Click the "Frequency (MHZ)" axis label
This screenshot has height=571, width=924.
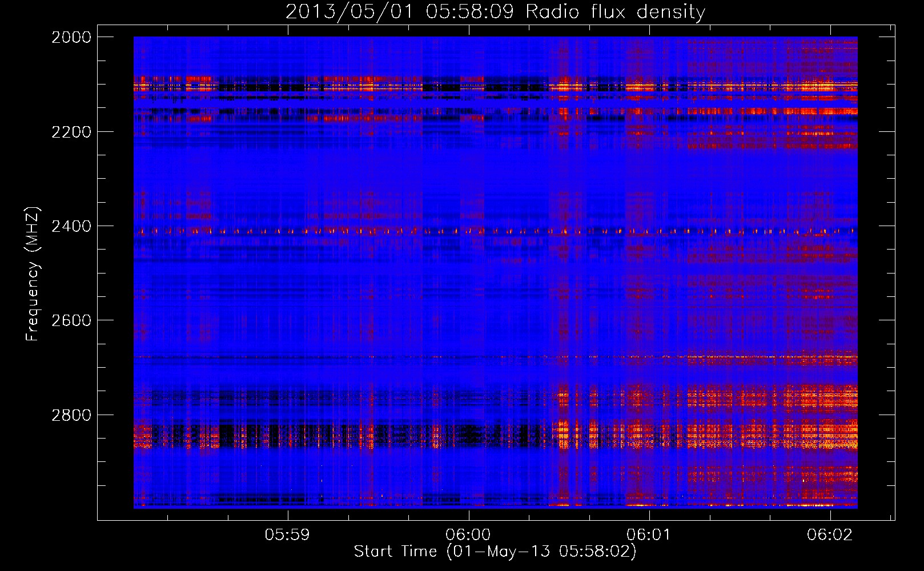tap(33, 274)
